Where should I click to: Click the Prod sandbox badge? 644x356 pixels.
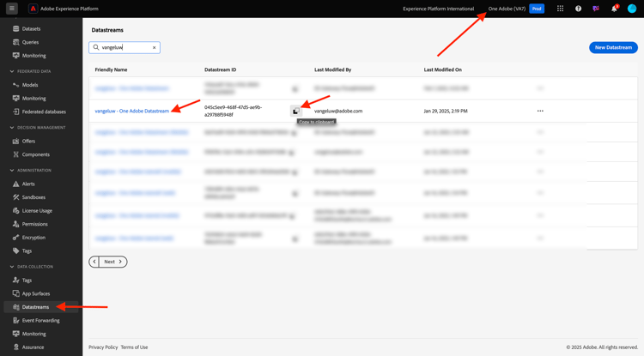(x=537, y=9)
